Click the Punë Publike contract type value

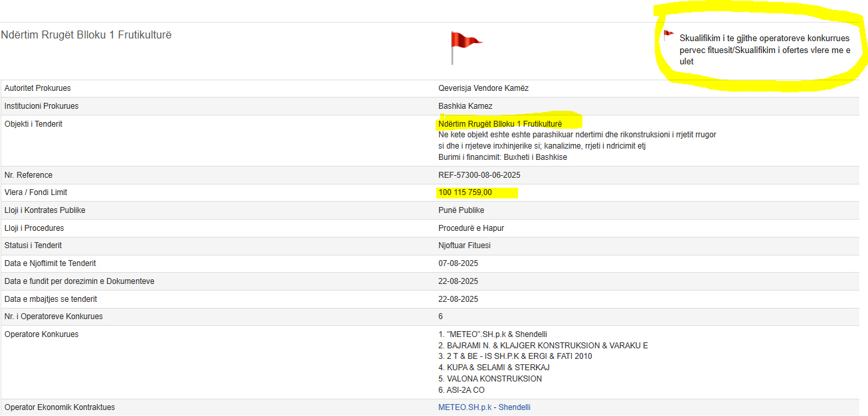461,210
